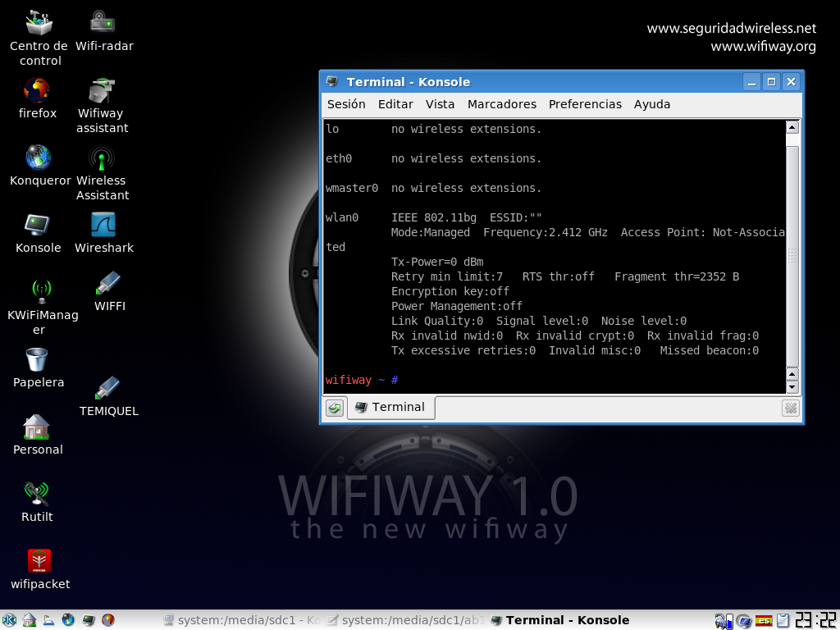840x630 pixels.
Task: Click the home folder taskbar icon
Action: [29, 620]
